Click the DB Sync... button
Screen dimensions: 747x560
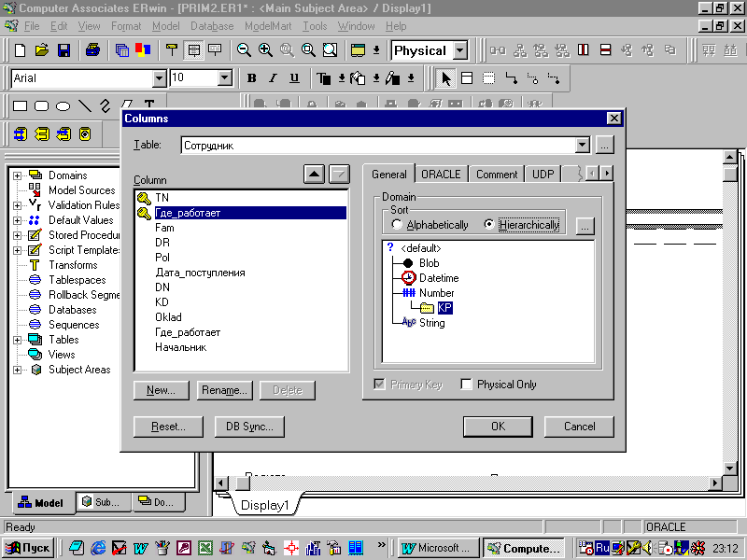(249, 427)
